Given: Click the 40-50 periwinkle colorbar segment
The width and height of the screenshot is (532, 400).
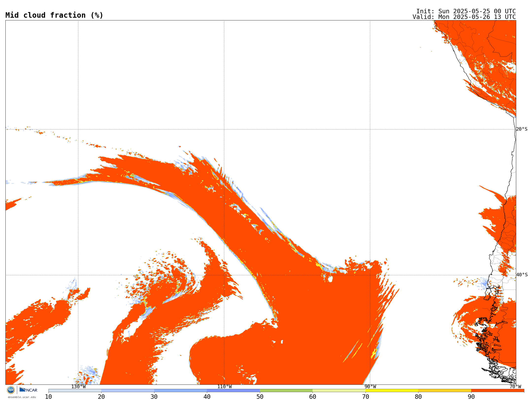Looking at the screenshot, I should [x=233, y=391].
